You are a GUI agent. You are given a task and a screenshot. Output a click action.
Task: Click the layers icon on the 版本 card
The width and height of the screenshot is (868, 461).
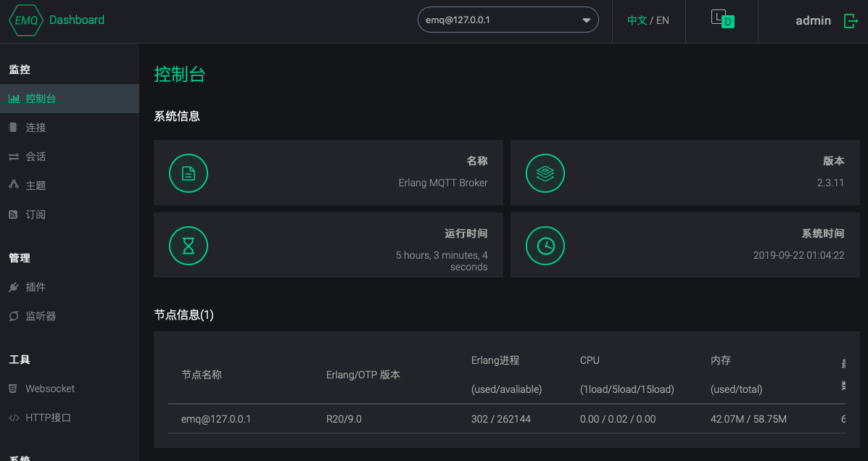coord(545,173)
